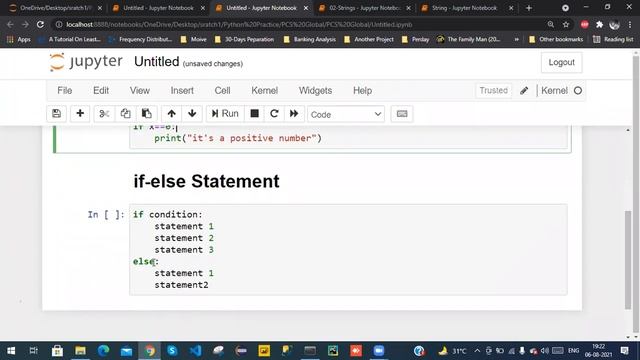Click the if-else Statement heading cell
This screenshot has height=360, width=640.
(207, 181)
